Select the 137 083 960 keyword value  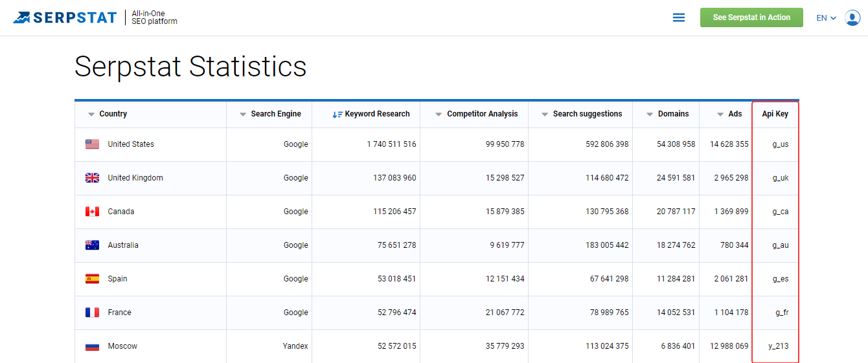point(394,178)
